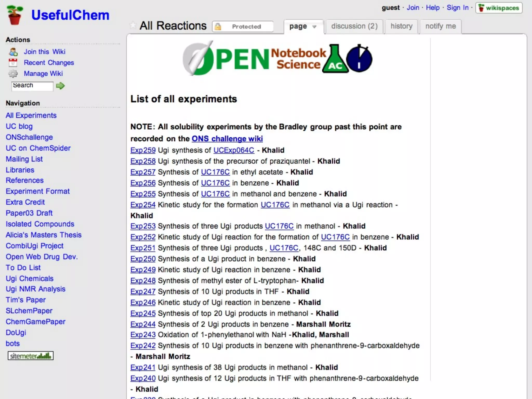The height and width of the screenshot is (399, 532).
Task: Open Isolated Compounds in navigation
Action: pos(40,224)
